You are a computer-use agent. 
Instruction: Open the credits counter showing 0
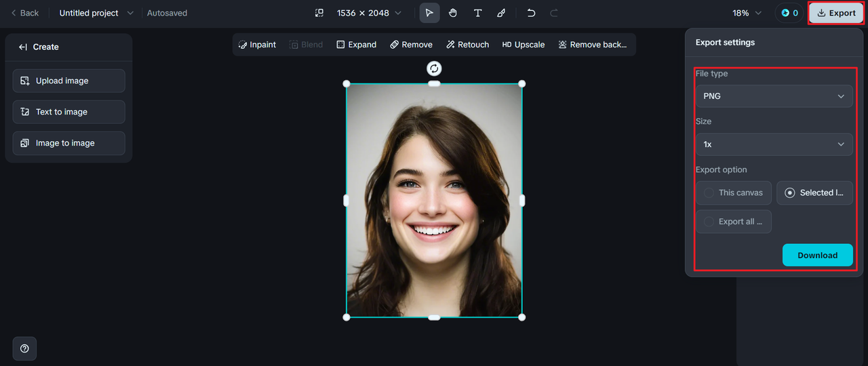point(789,13)
